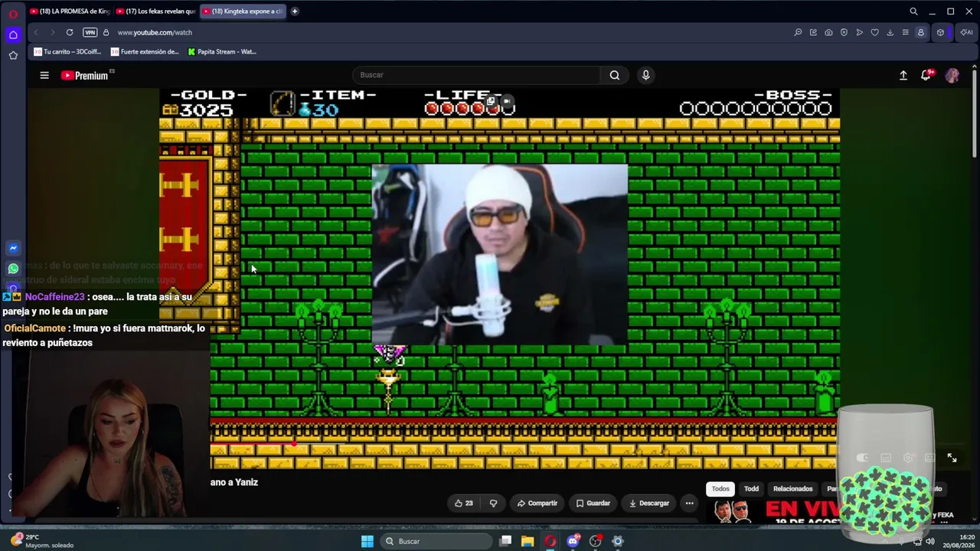Toggle the Opera VPN badge

(90, 32)
